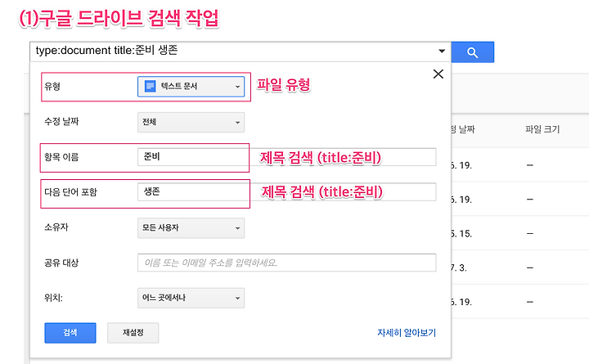The image size is (589, 364).
Task: Click the blue magnifier search button
Action: pyautogui.click(x=472, y=52)
